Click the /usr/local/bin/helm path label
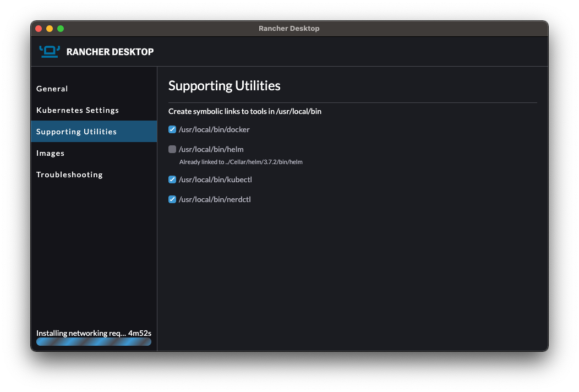This screenshot has width=579, height=392. pyautogui.click(x=211, y=149)
